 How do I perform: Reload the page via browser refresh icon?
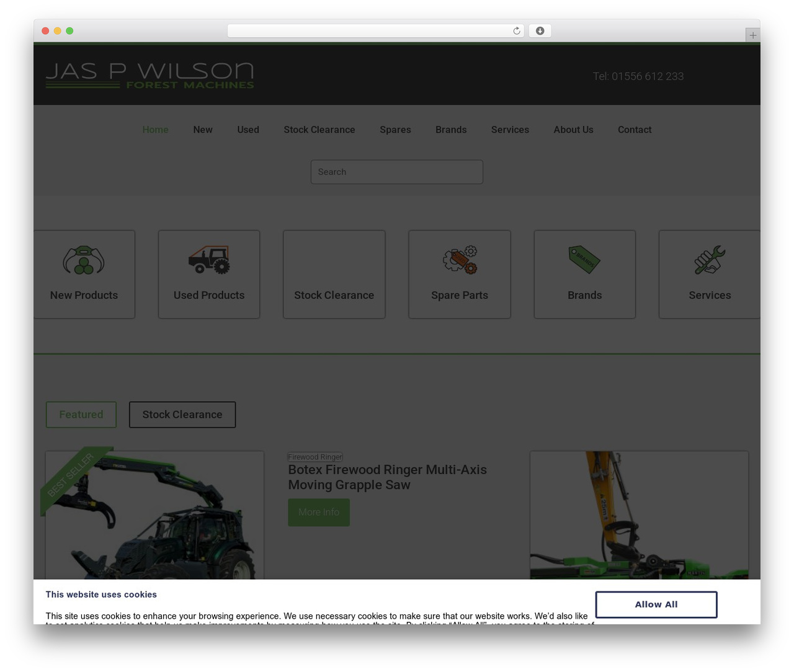coord(517,31)
